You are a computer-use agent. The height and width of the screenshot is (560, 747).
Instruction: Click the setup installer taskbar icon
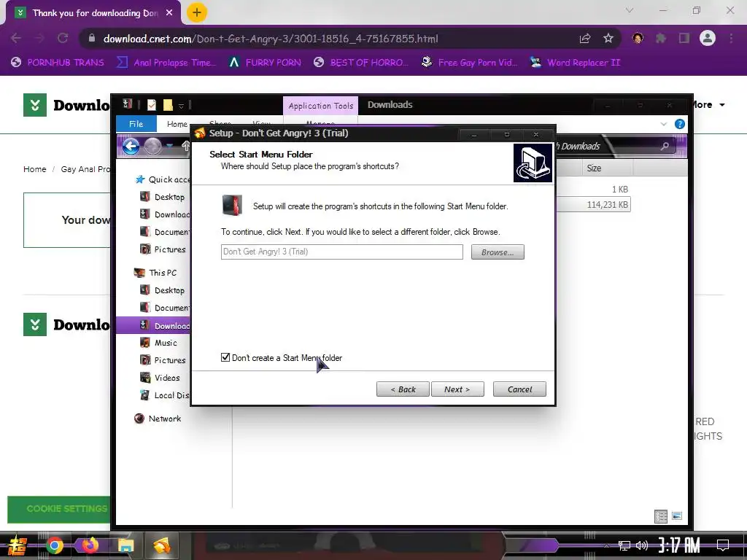coord(162,545)
